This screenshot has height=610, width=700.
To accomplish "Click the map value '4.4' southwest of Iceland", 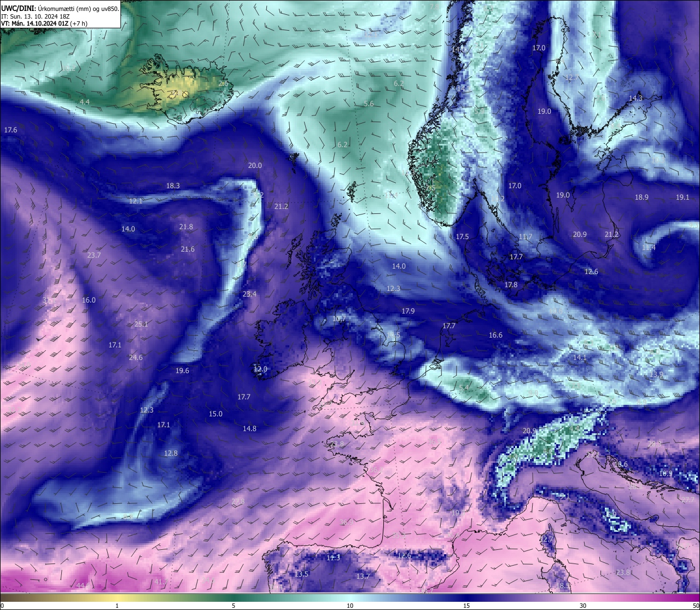I will pos(84,102).
